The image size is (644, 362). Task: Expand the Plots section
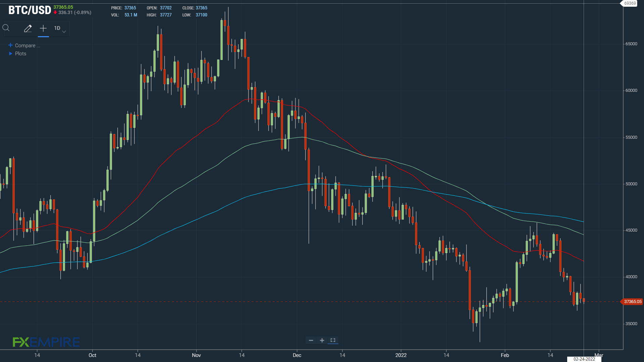17,54
